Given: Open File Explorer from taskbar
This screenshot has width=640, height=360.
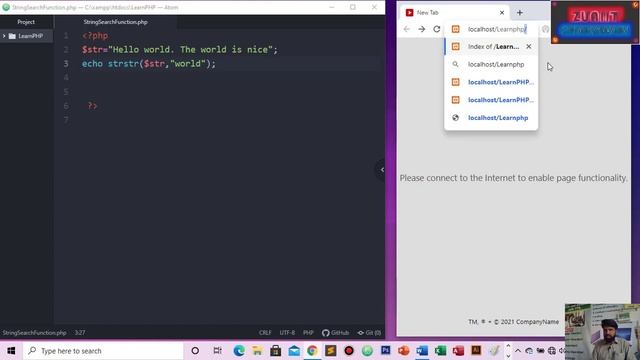Looking at the screenshot, I should tap(257, 351).
